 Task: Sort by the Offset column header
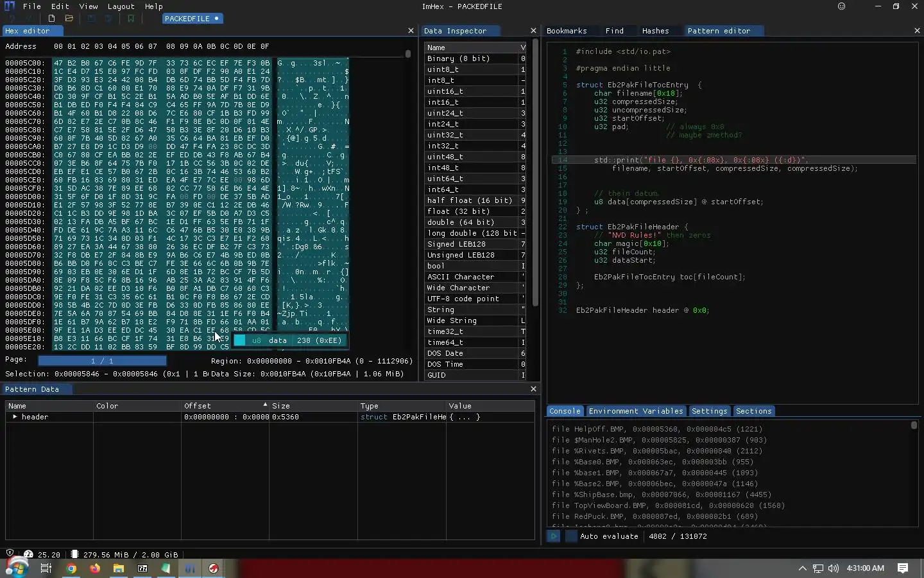tap(225, 406)
